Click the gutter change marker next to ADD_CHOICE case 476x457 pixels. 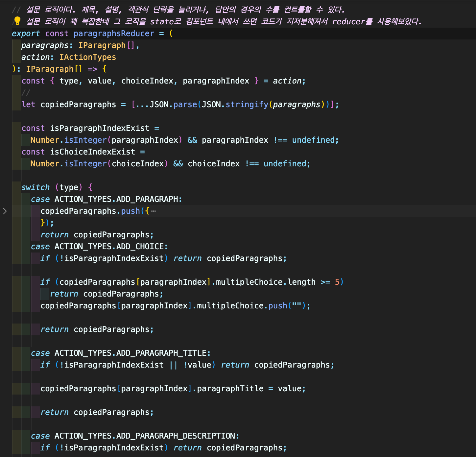pyautogui.click(x=17, y=247)
